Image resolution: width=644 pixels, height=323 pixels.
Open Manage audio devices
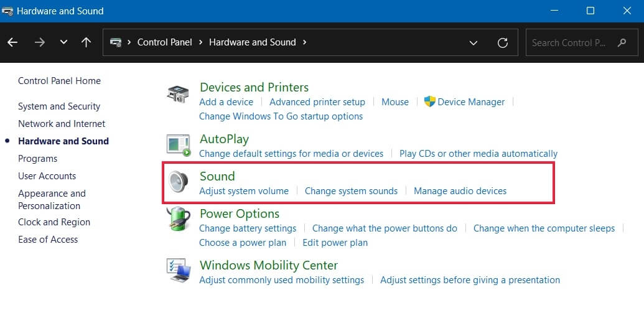pyautogui.click(x=460, y=191)
